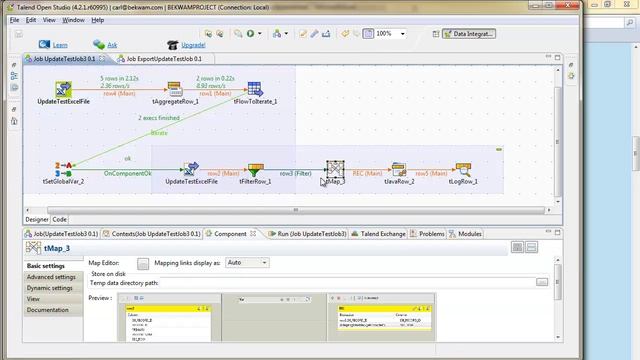Screen dimensions: 640x360
Task: Click the Component panel vertical scrollbar
Action: (x=558, y=282)
